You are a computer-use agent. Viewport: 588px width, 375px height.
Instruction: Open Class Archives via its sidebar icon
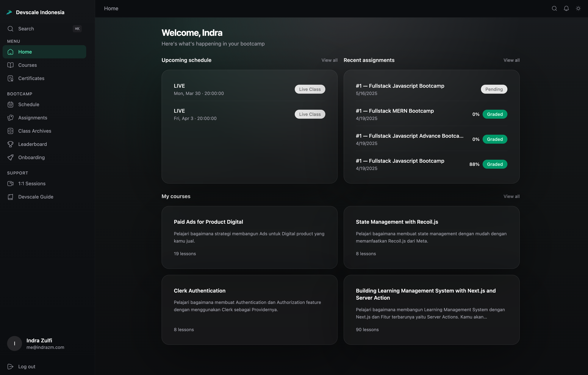click(10, 131)
